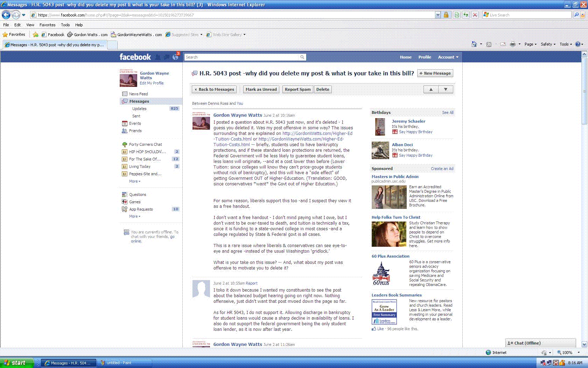
Task: Open the Favorites menu
Action: 47,25
